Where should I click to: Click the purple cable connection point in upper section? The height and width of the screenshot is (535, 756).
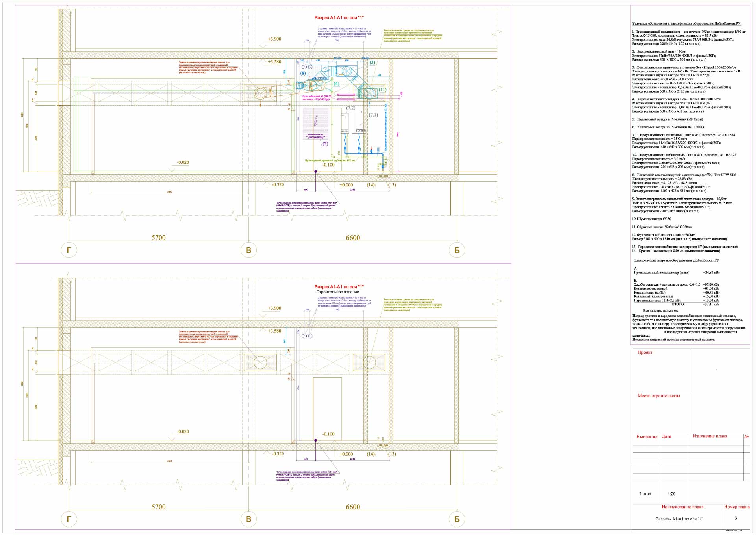(315, 171)
